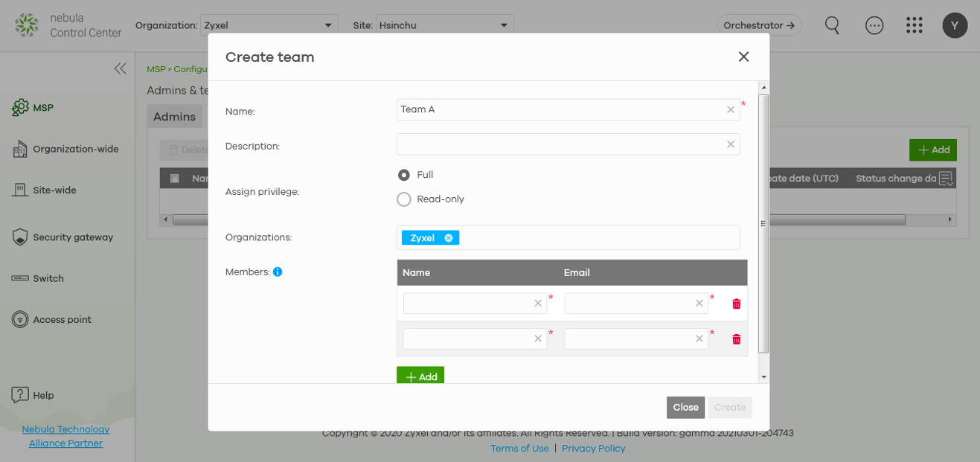Remove the Zyxel organization tag
The width and height of the screenshot is (980, 462).
tap(449, 238)
